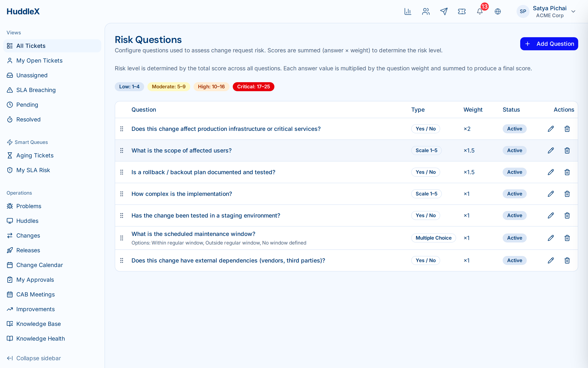Viewport: 588px width, 368px height.
Task: Delete the staging environment question
Action: click(567, 215)
